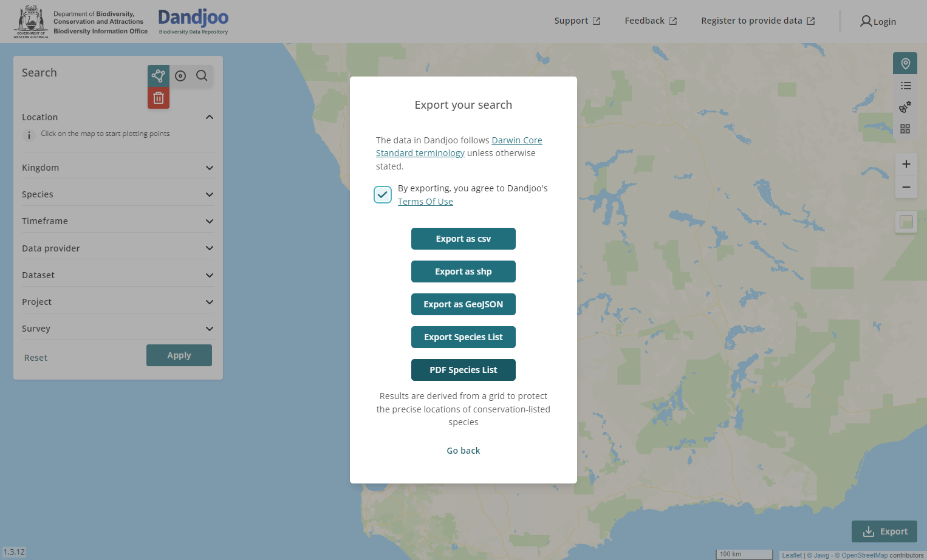Expand the Dataset filter

118,275
